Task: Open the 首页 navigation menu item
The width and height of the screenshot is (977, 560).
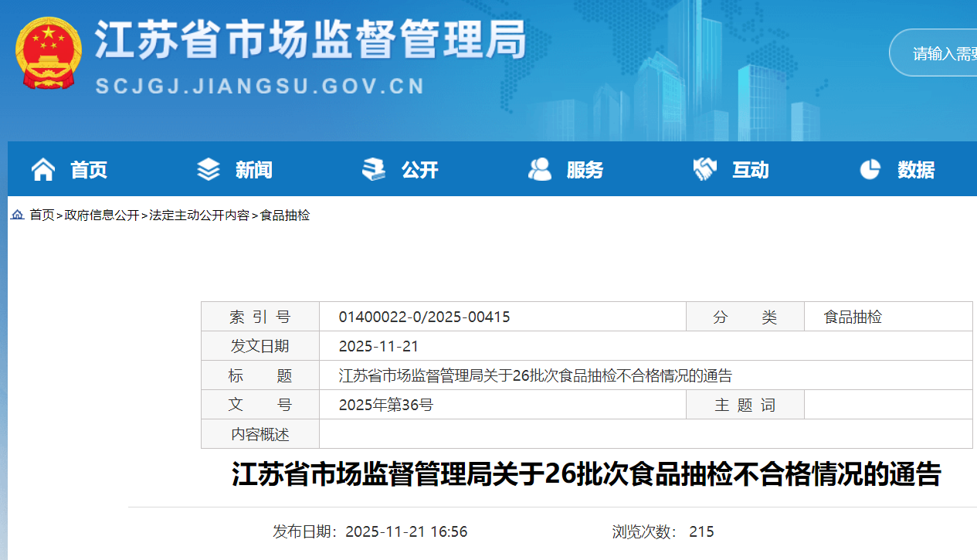Action: point(89,170)
